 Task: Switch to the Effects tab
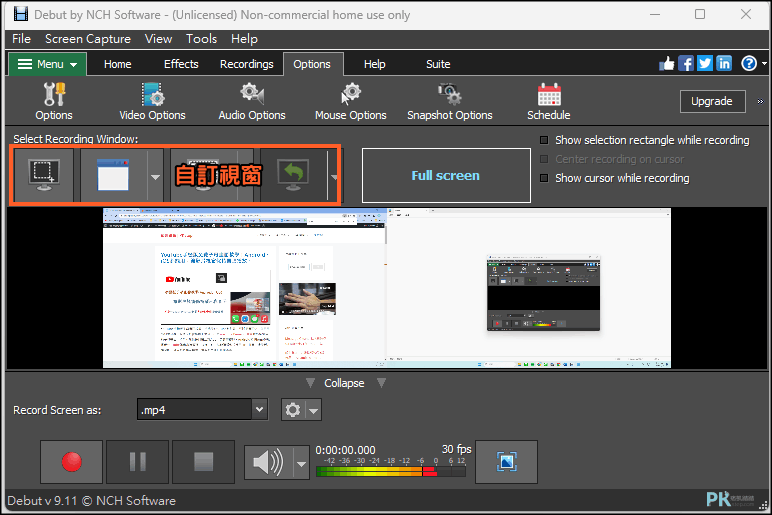point(181,64)
